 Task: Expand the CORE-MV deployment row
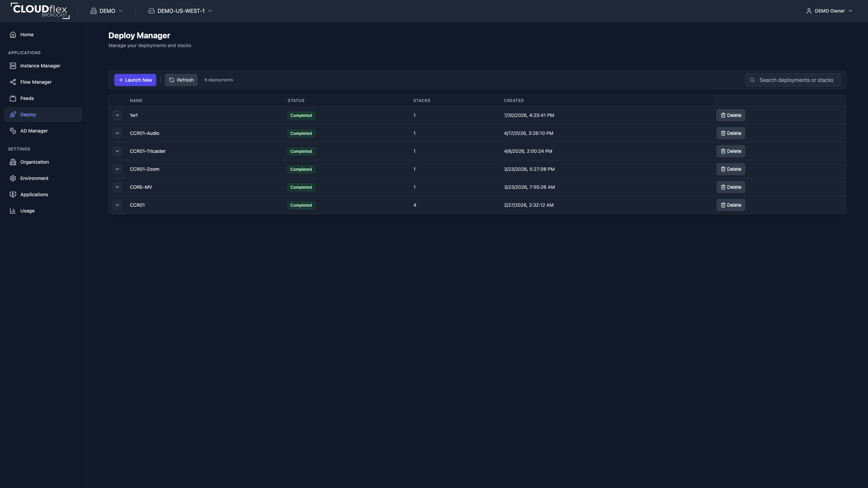tap(117, 187)
